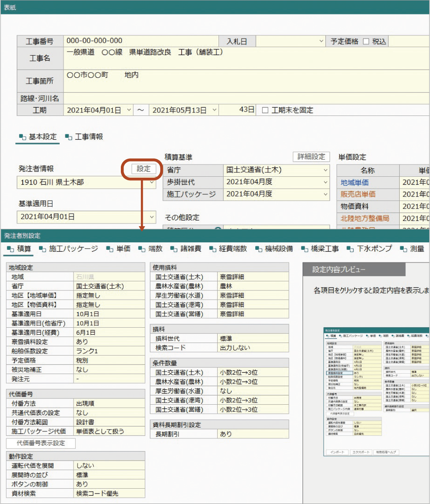Select the 検索コード value 出力しない
The image size is (430, 504).
coord(253,348)
